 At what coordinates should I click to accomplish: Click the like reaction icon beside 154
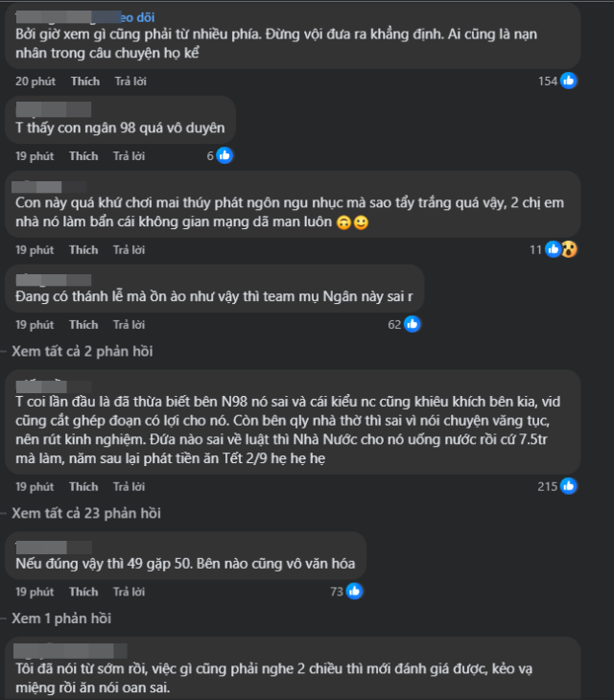click(569, 81)
